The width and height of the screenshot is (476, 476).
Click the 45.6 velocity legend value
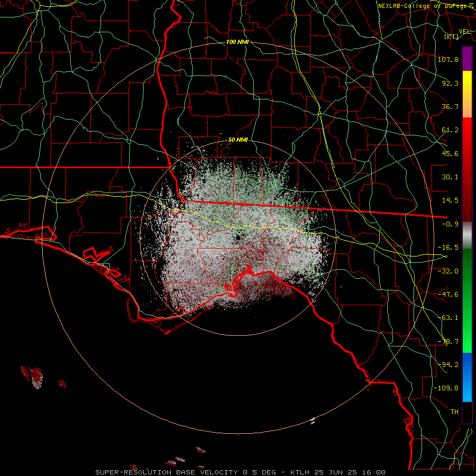[450, 153]
